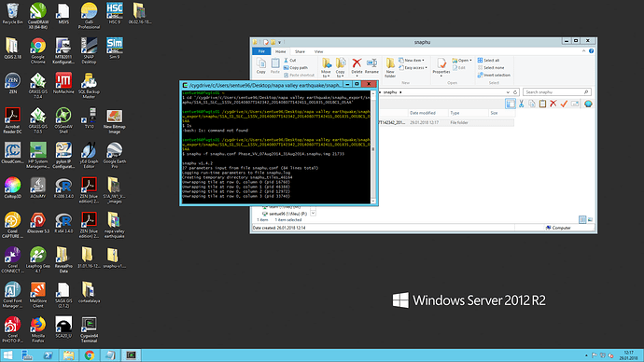The image size is (644, 362).
Task: Launch Google Earth Pro shortcut
Action: (x=115, y=155)
